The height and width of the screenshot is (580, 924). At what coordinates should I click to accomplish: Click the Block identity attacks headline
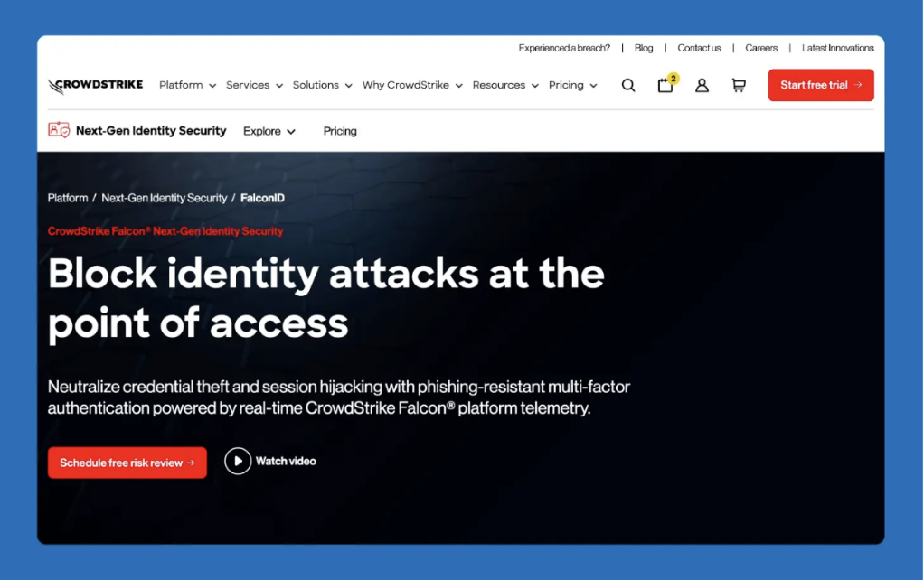325,298
